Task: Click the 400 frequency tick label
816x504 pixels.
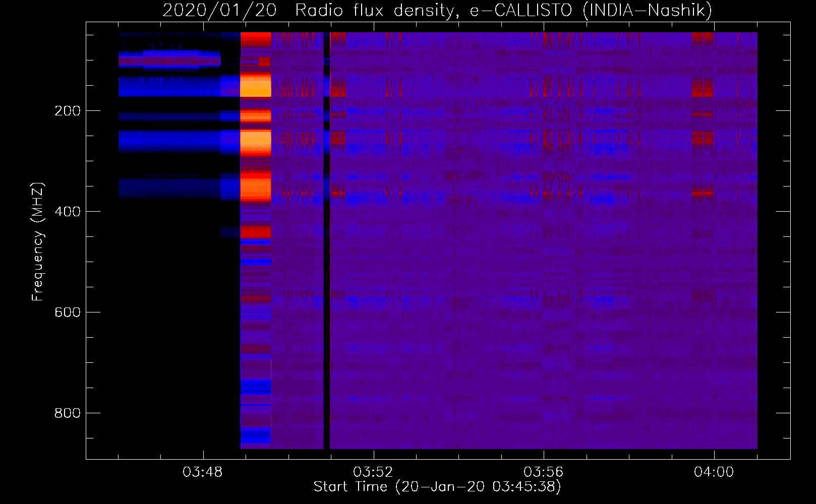Action: click(x=67, y=212)
